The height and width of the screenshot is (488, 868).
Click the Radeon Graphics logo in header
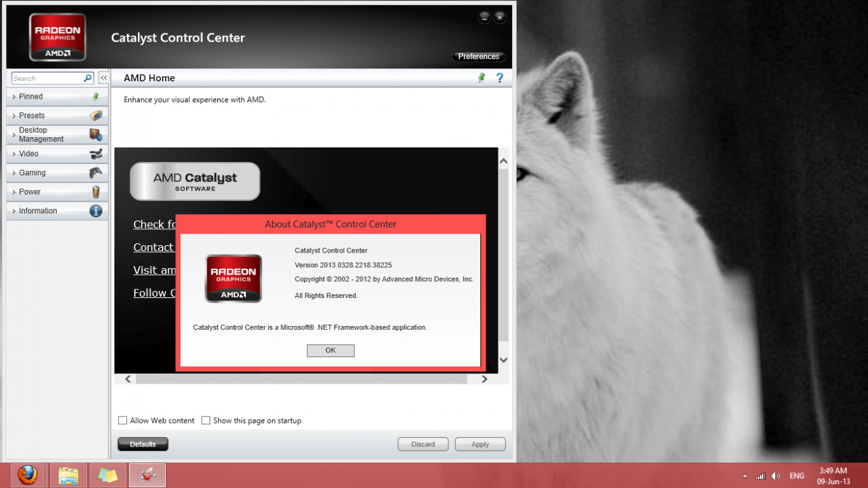pyautogui.click(x=57, y=37)
